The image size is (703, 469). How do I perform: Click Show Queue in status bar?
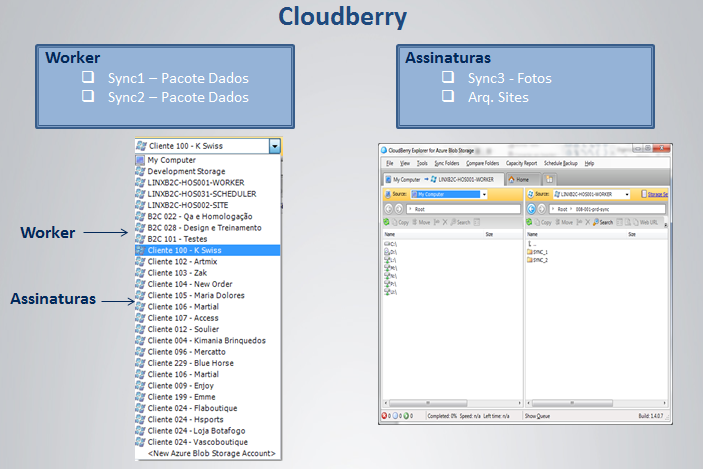537,416
